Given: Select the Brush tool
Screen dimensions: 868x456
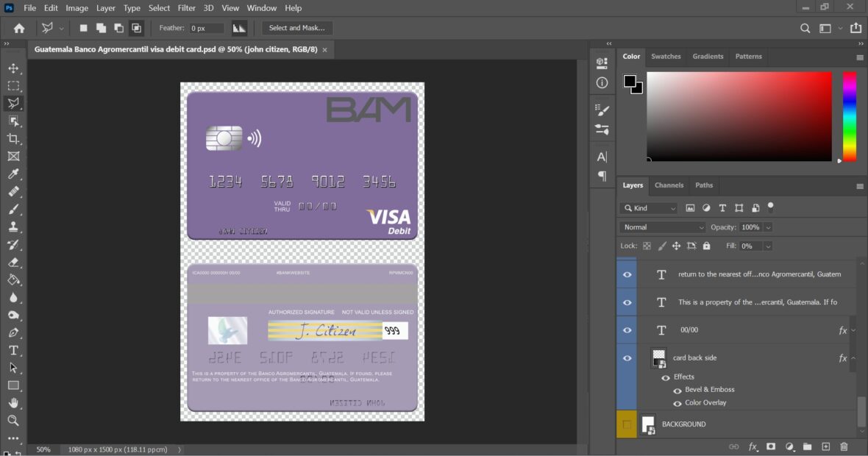Looking at the screenshot, I should (13, 209).
